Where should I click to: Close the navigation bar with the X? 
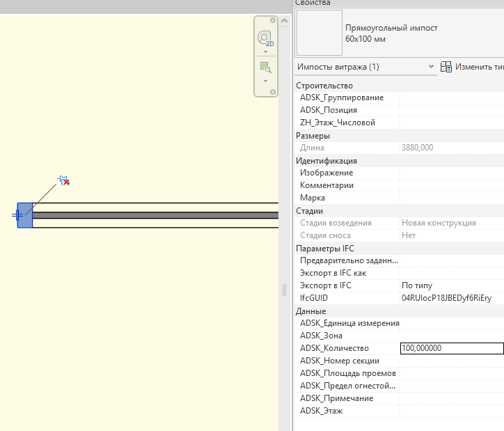(x=273, y=20)
